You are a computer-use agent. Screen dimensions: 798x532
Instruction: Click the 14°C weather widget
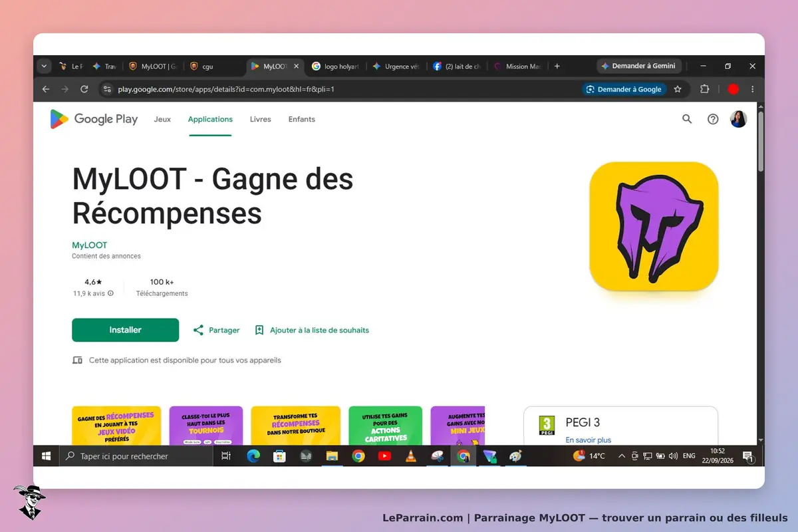click(589, 456)
